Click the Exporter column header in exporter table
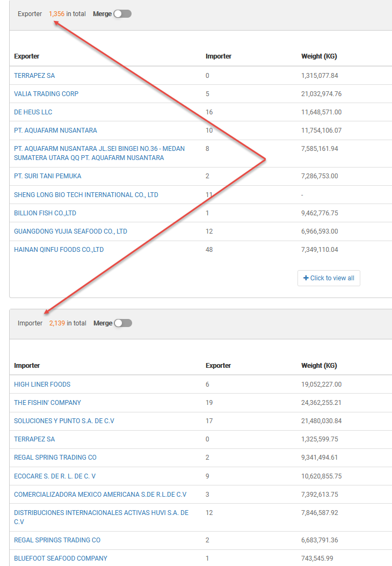 pos(27,56)
